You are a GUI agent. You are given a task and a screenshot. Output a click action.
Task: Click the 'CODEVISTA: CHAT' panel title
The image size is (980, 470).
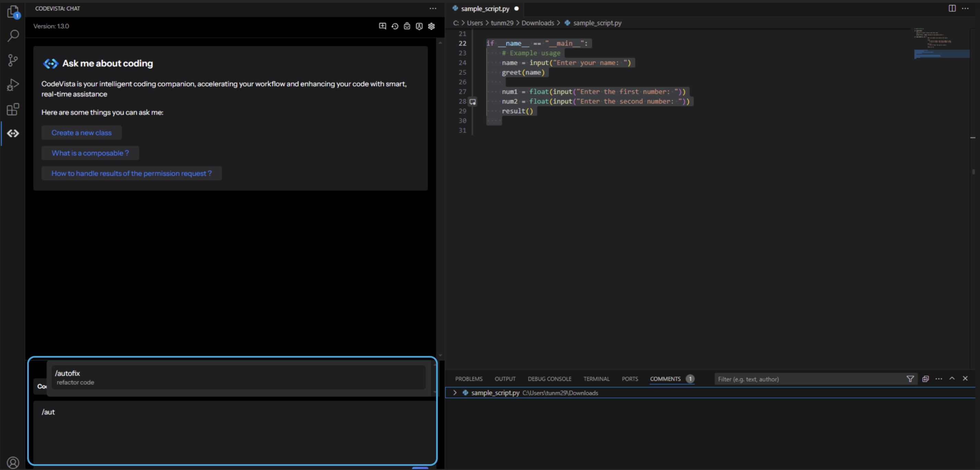[x=57, y=8]
